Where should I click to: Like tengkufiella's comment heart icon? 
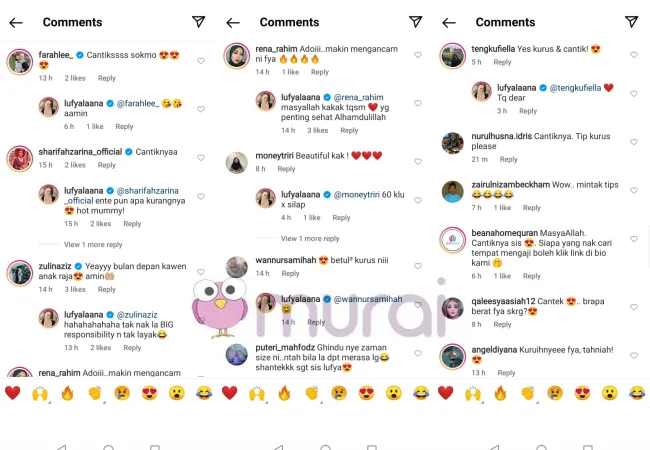pos(634,55)
